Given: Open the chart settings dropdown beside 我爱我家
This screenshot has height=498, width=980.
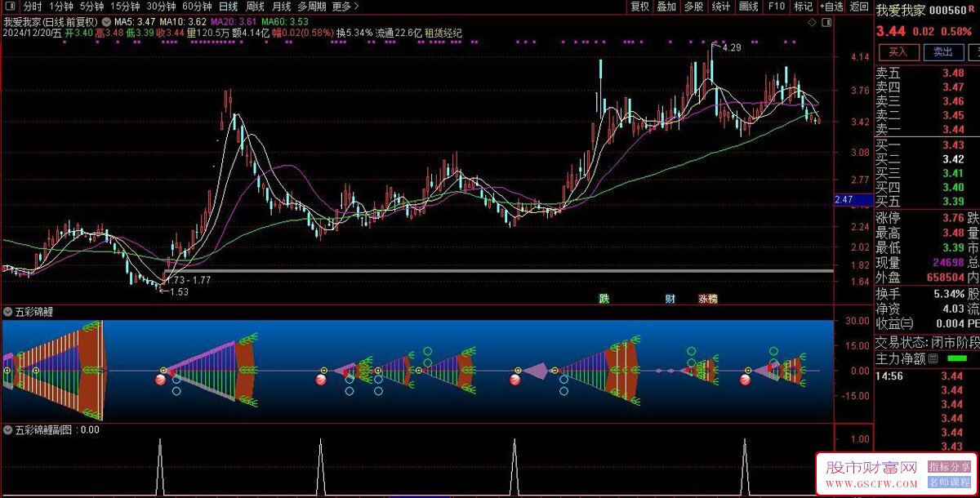Looking at the screenshot, I should [x=106, y=20].
